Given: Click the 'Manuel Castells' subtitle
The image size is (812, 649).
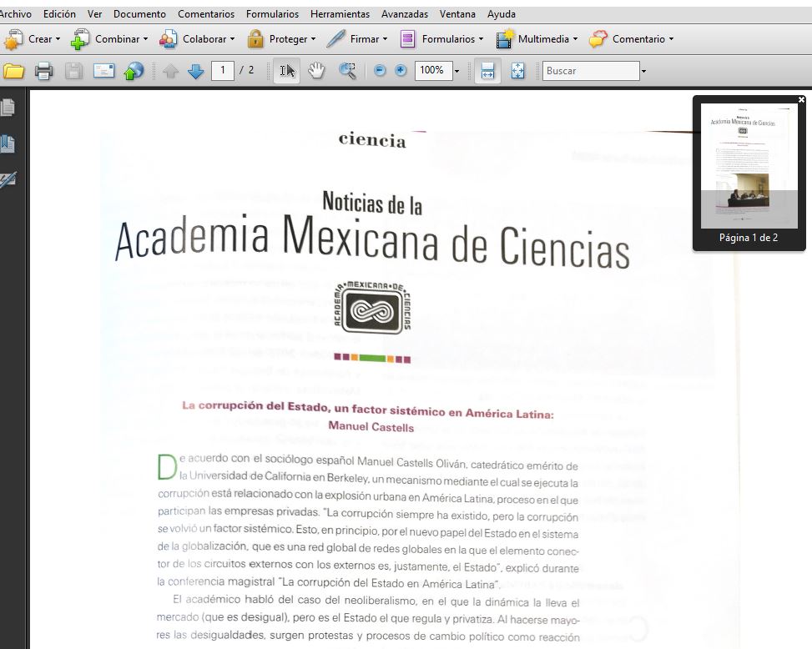Looking at the screenshot, I should 371,427.
